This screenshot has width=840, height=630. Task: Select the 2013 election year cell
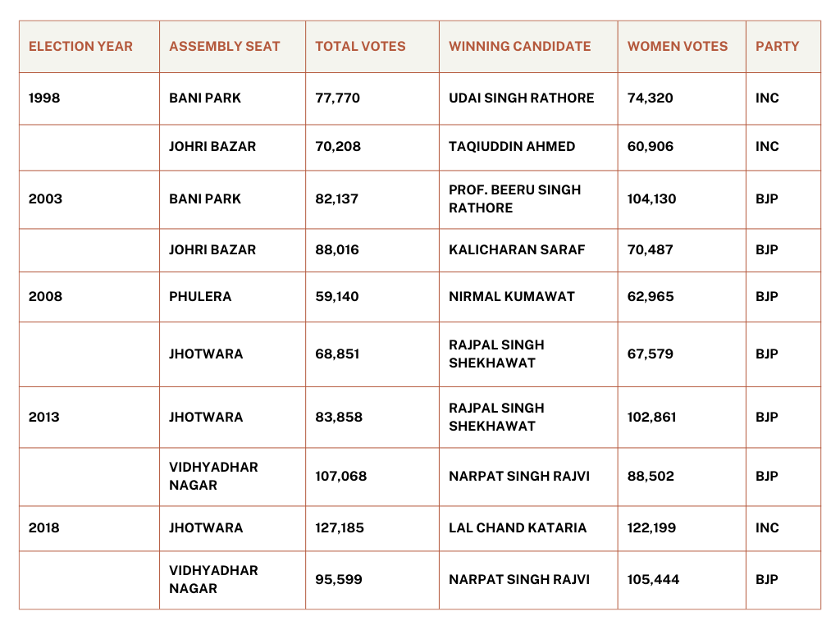(x=89, y=418)
